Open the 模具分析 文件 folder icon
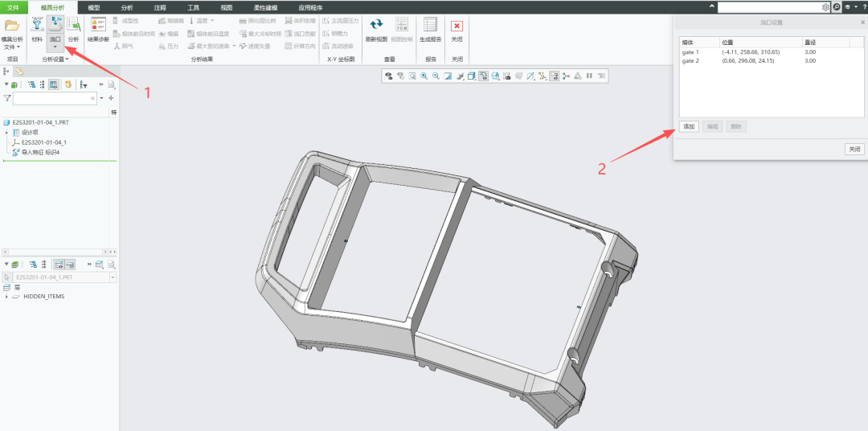Image resolution: width=868 pixels, height=431 pixels. pyautogui.click(x=11, y=26)
